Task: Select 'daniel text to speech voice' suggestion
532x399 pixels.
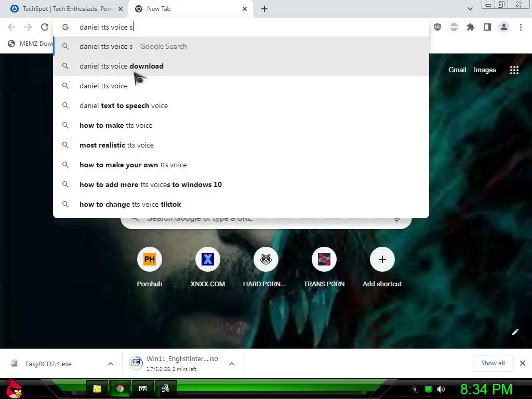Action: coord(241,105)
